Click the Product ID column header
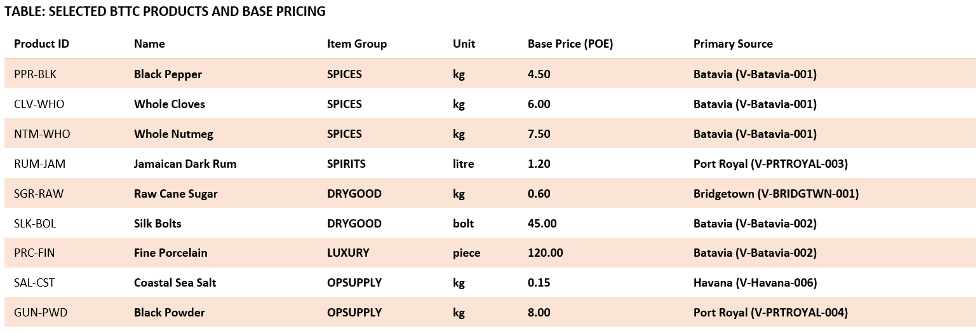This screenshot has height=333, width=980. [41, 44]
